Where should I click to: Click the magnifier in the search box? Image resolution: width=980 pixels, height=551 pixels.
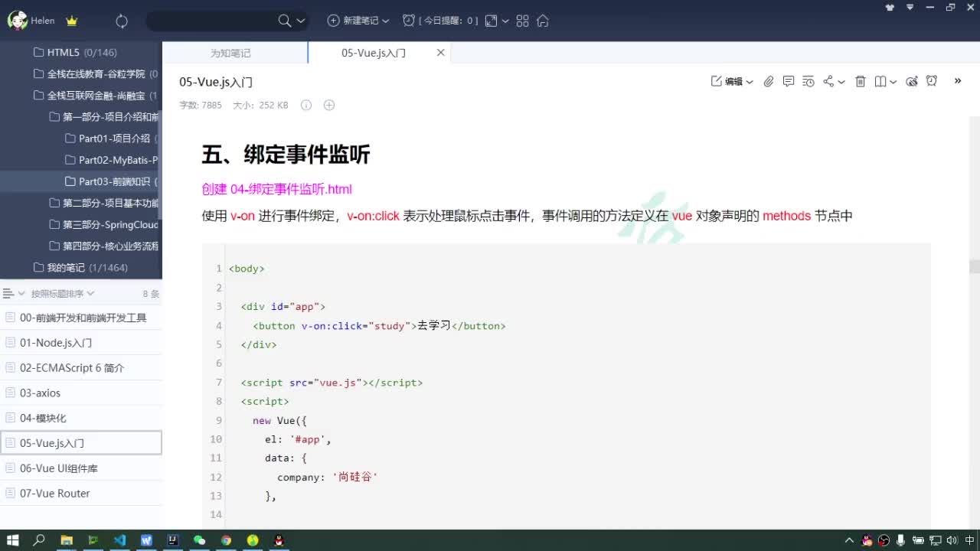click(x=285, y=21)
